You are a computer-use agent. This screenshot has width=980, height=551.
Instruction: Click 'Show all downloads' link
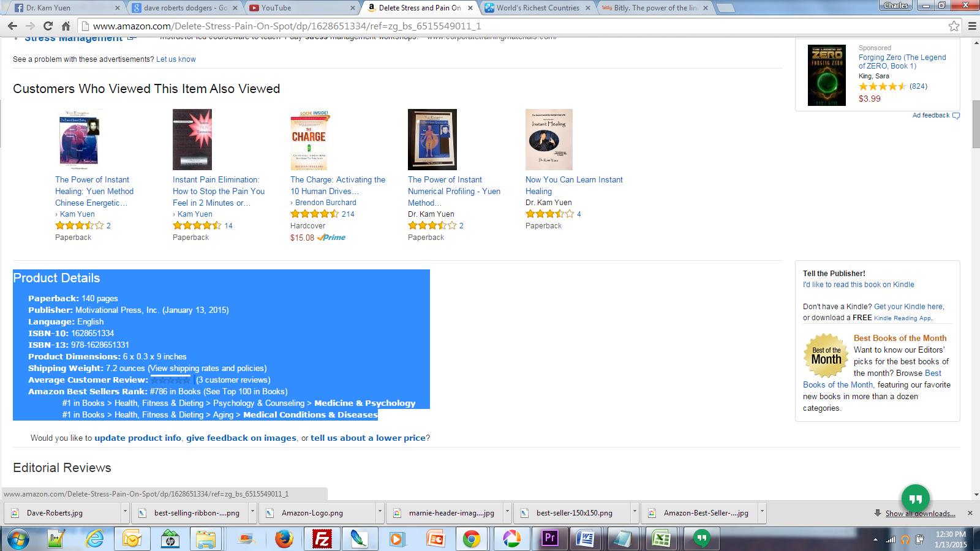pyautogui.click(x=920, y=513)
